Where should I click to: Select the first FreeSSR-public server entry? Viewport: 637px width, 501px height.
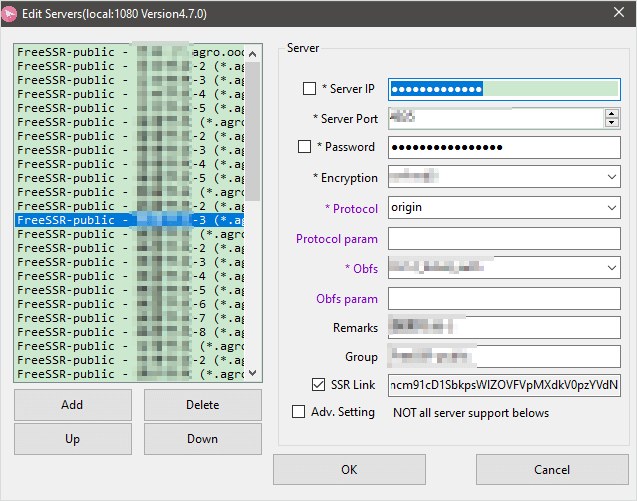pos(130,52)
